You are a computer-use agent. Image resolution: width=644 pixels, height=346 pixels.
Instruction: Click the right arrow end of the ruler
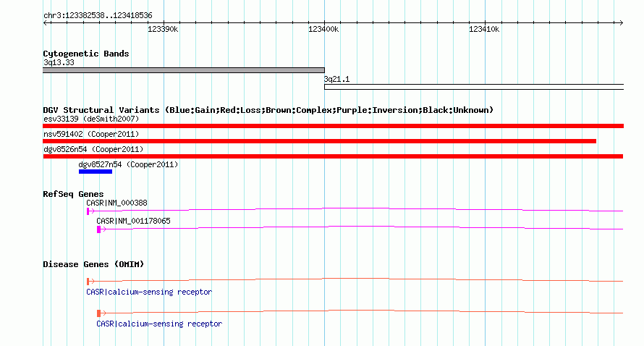click(x=621, y=22)
